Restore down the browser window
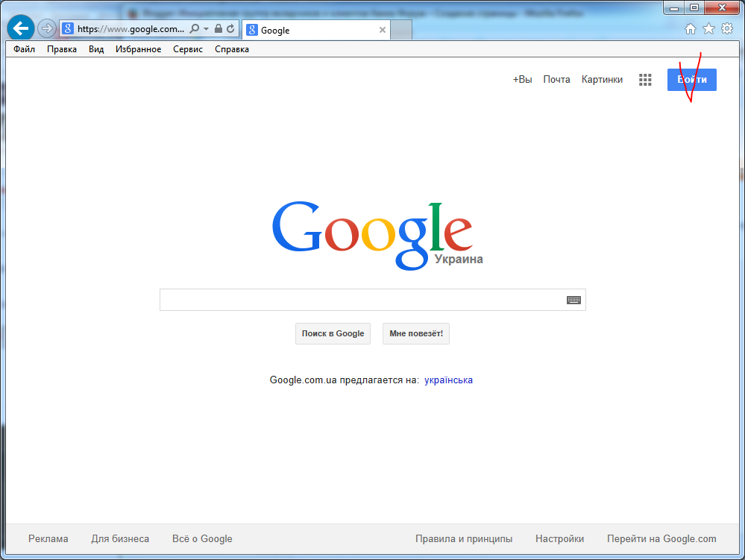 click(694, 7)
